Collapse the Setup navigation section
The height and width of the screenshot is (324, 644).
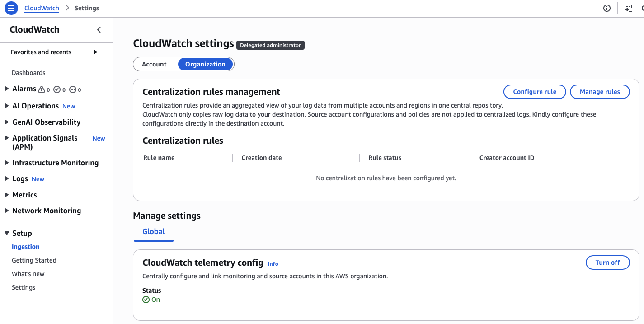[7, 233]
